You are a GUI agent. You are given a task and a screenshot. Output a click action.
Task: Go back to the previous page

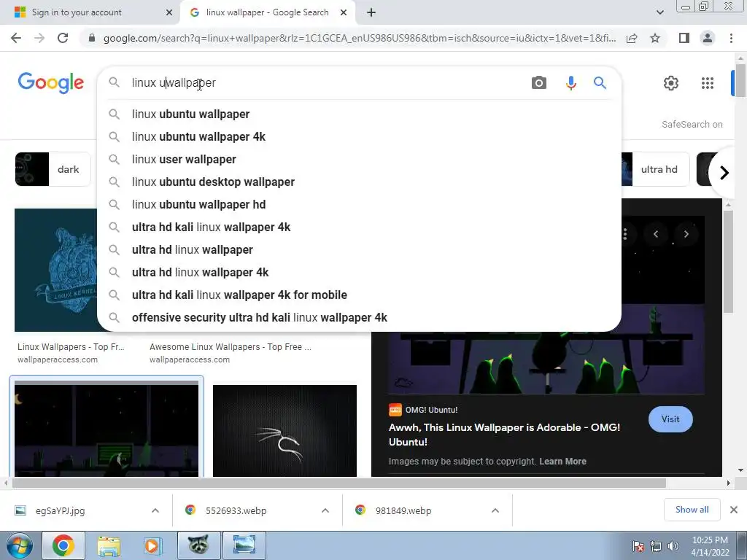click(x=16, y=38)
